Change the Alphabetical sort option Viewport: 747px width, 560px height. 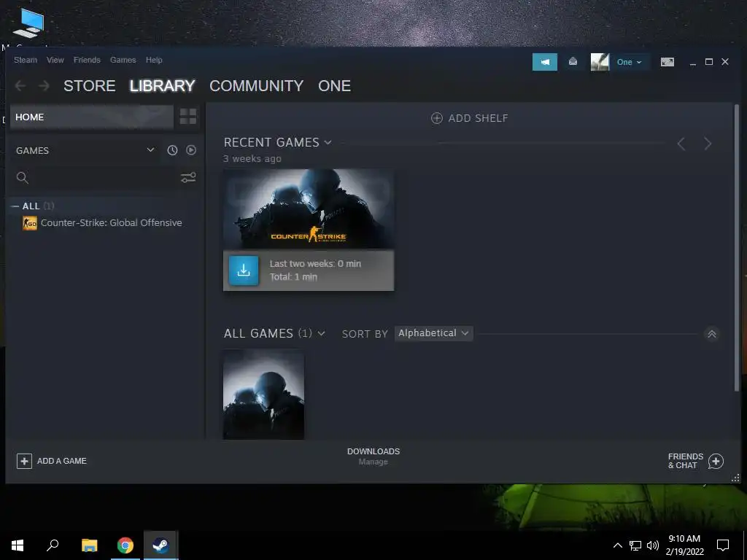pyautogui.click(x=433, y=333)
